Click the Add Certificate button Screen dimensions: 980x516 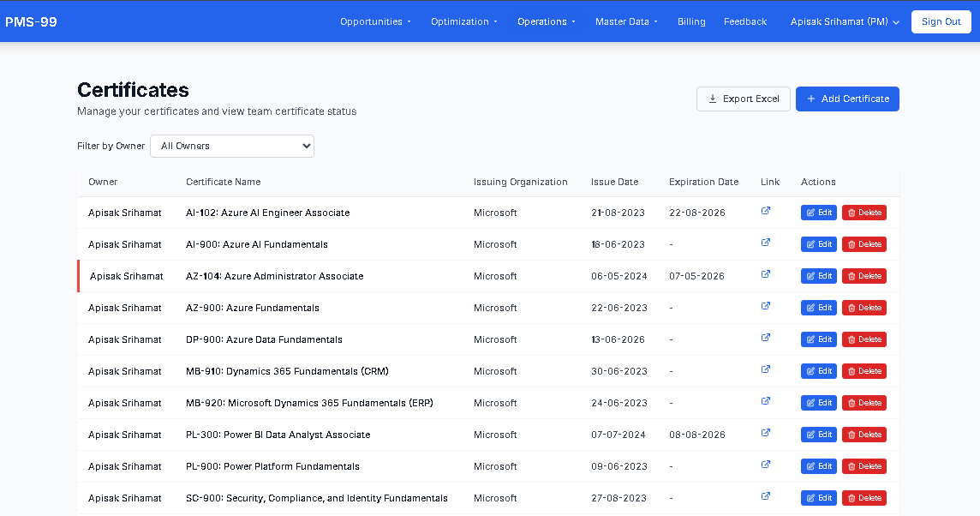click(x=847, y=99)
